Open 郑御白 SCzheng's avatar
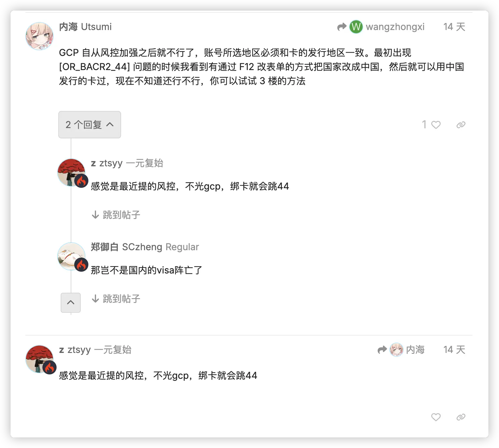 [x=71, y=256]
